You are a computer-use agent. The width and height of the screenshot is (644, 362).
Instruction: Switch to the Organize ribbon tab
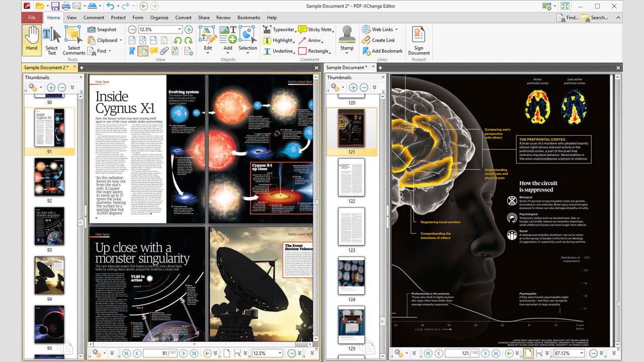coord(159,17)
